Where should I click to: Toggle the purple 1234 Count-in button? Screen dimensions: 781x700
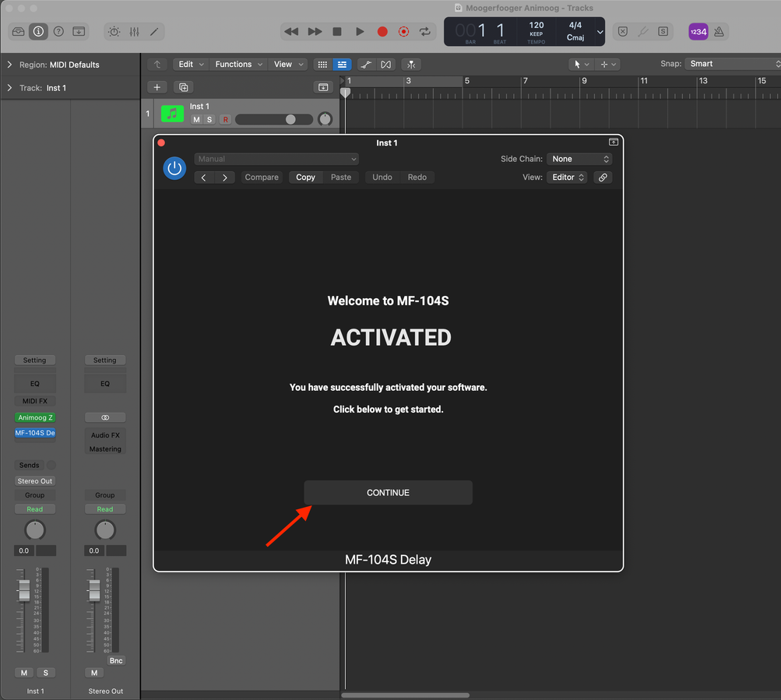[698, 31]
